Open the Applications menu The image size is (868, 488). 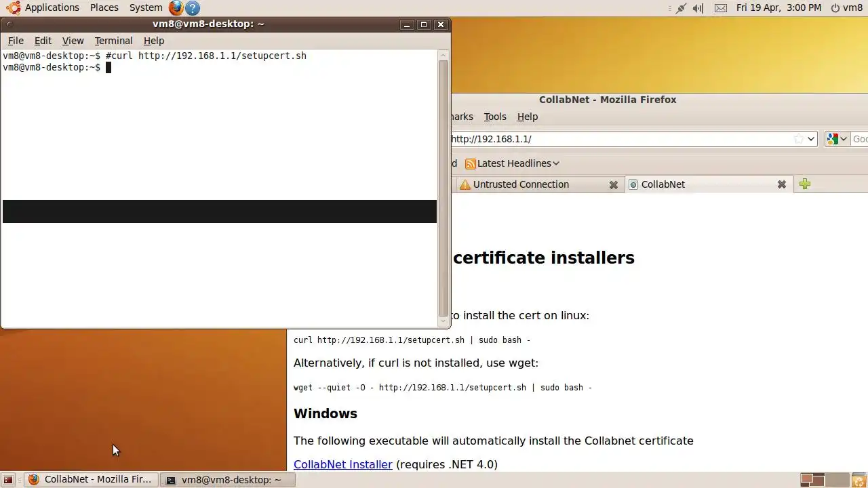point(52,8)
